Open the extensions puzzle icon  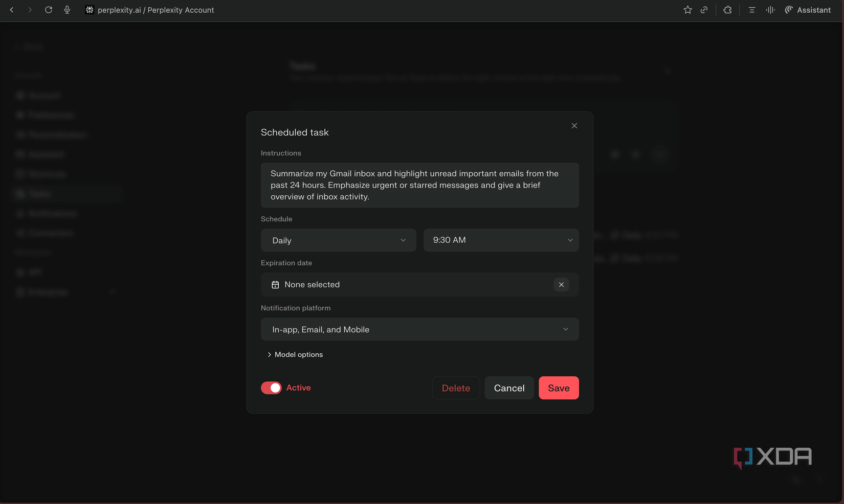727,10
